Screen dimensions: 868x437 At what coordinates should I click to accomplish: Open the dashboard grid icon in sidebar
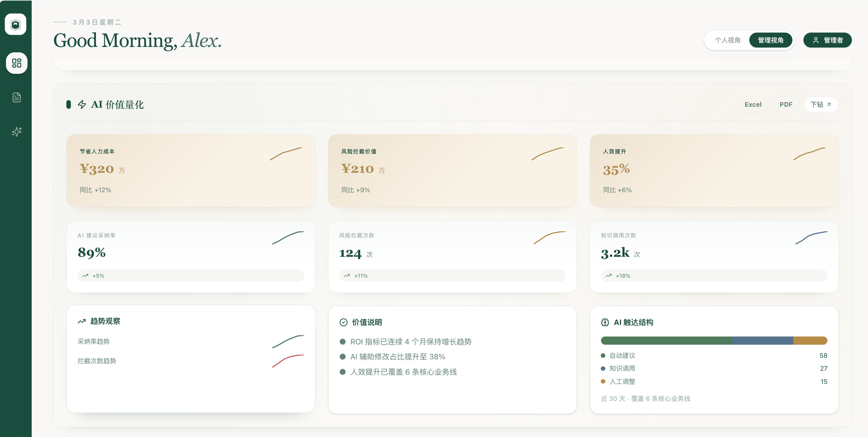pyautogui.click(x=17, y=63)
